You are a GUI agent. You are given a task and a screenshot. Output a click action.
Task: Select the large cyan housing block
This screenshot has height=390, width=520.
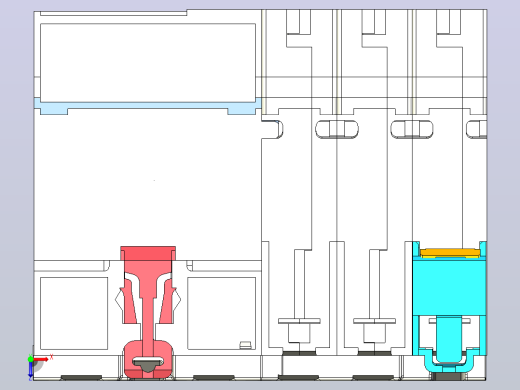coord(449,287)
